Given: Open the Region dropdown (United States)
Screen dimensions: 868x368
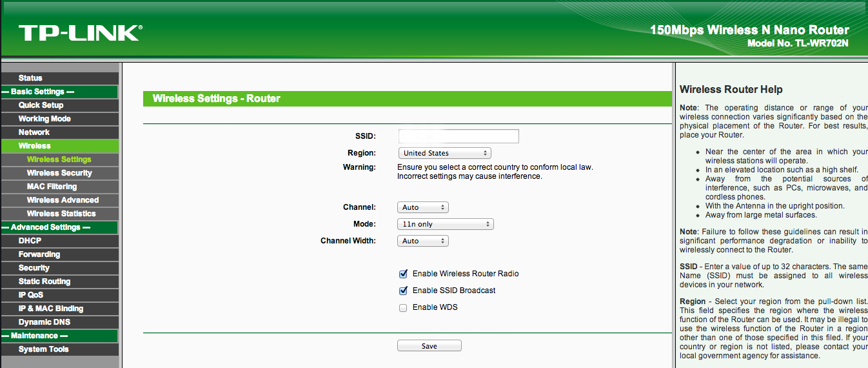Looking at the screenshot, I should click(444, 153).
